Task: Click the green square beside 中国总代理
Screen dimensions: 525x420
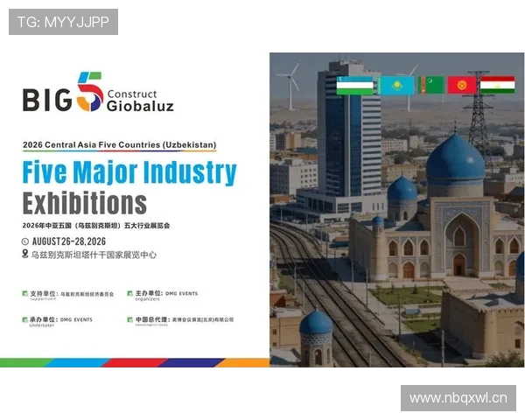Action: tap(129, 320)
